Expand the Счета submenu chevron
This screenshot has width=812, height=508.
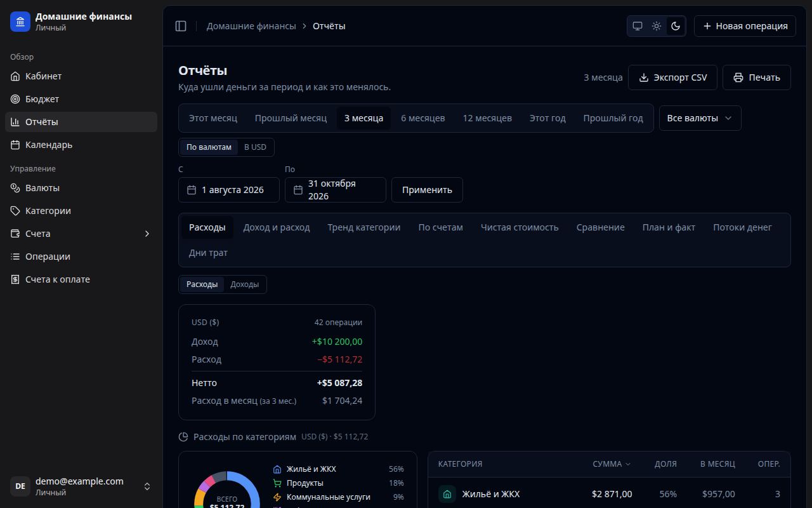(x=147, y=234)
